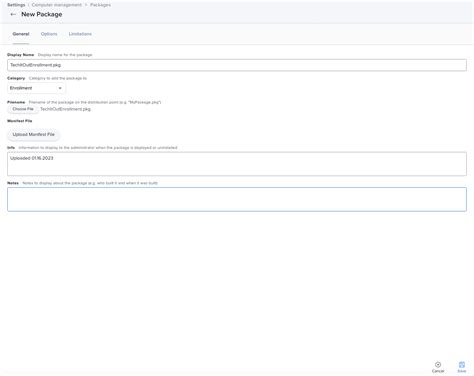
Task: Open the Category dropdown showing Enrollment
Action: (36, 88)
